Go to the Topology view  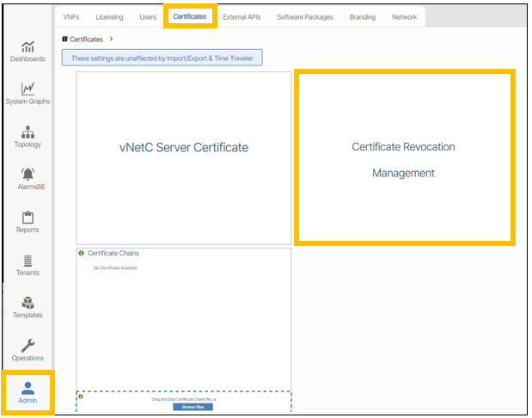[28, 136]
